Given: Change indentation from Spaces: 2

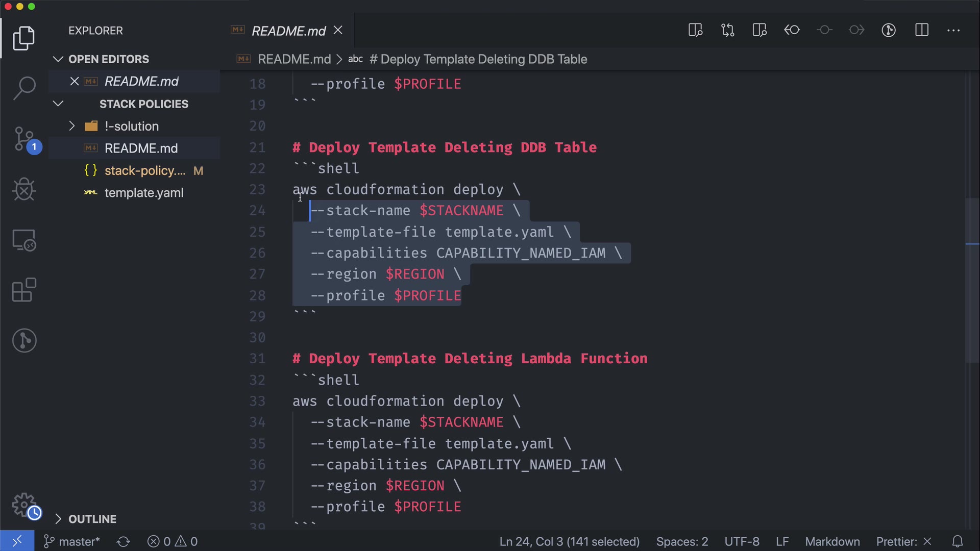Looking at the screenshot, I should coord(682,541).
